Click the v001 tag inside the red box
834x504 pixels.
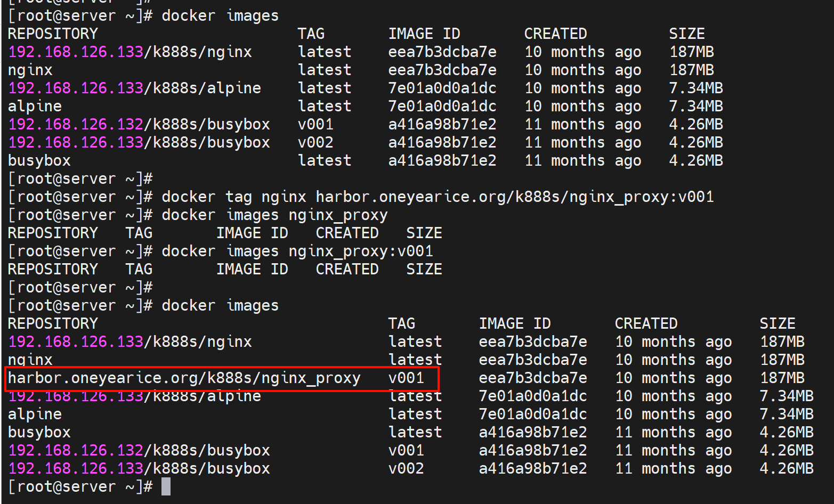(x=406, y=378)
